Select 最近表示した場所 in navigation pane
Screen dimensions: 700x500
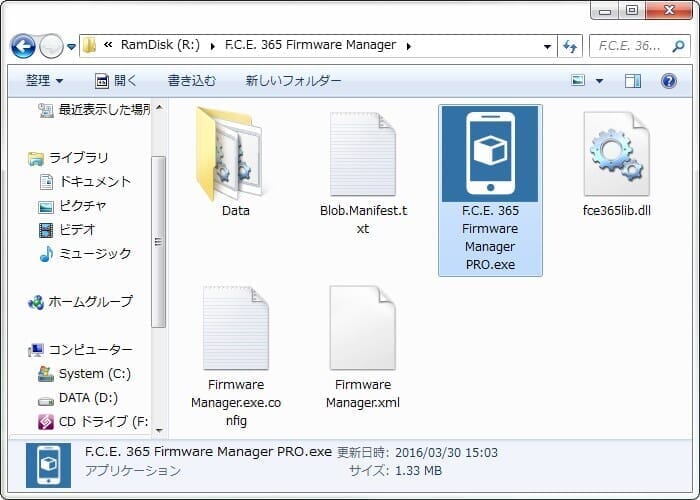[94, 109]
